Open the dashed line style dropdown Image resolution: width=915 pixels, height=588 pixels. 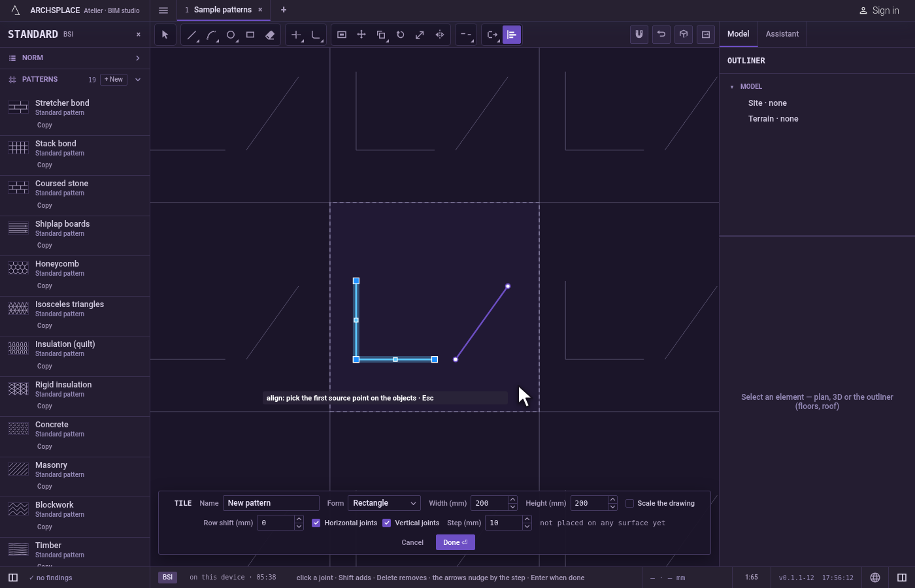(466, 35)
